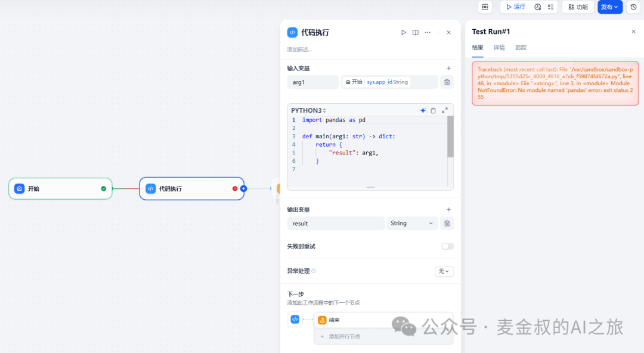
Task: Run this step using the play icon in the 代码执行 panel header
Action: click(x=403, y=32)
